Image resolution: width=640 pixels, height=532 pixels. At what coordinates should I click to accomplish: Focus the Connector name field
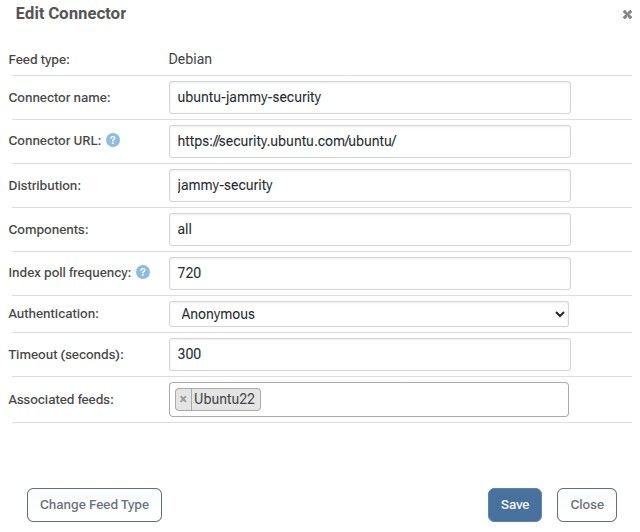pos(369,98)
